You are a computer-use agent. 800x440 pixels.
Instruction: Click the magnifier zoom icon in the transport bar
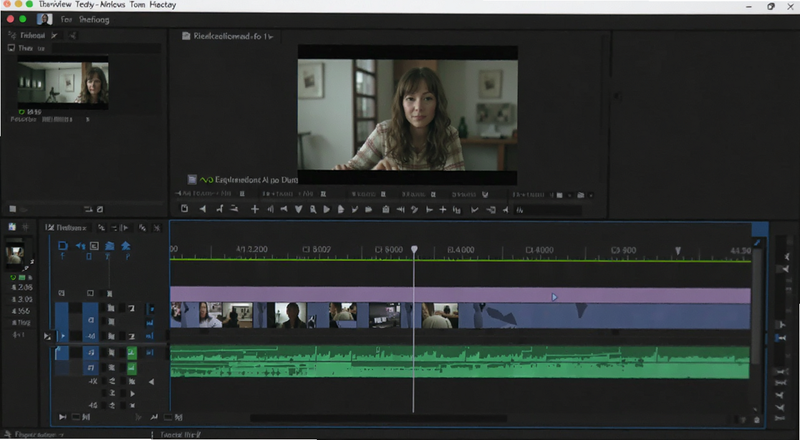click(313, 209)
